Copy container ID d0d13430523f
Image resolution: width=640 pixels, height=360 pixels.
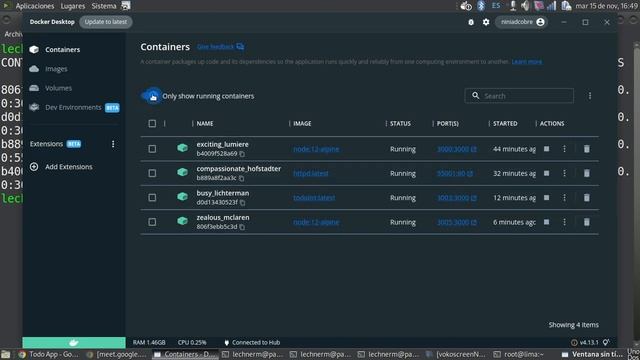pos(242,203)
